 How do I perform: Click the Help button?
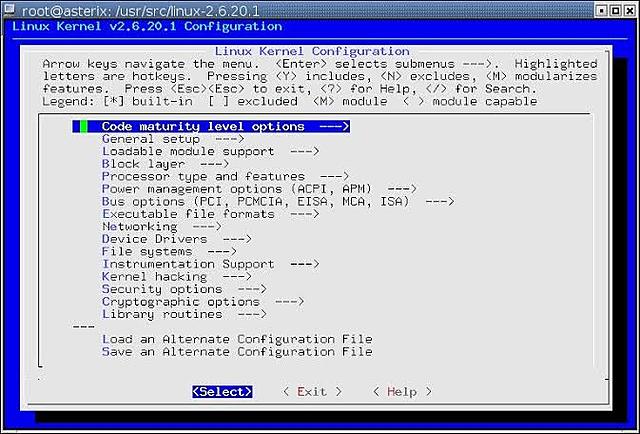(402, 392)
